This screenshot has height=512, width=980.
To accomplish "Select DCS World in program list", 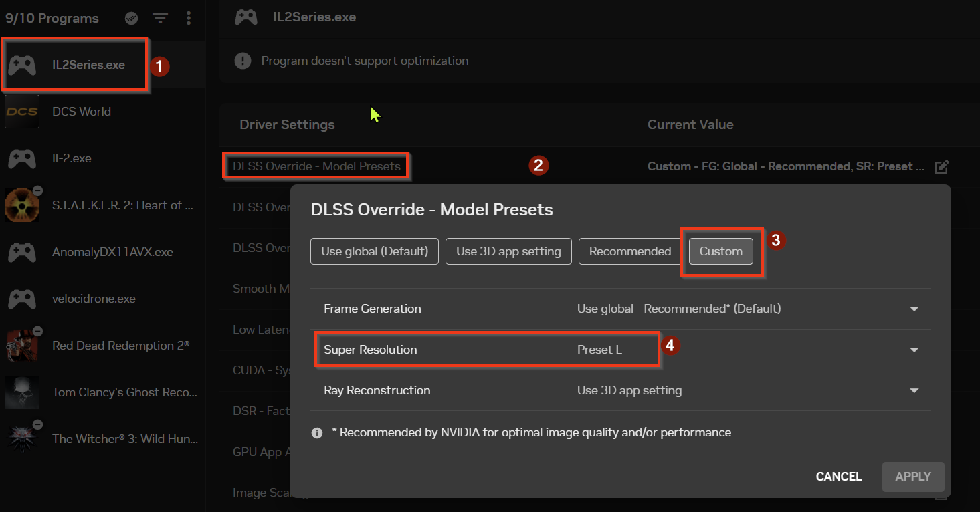I will (x=103, y=112).
